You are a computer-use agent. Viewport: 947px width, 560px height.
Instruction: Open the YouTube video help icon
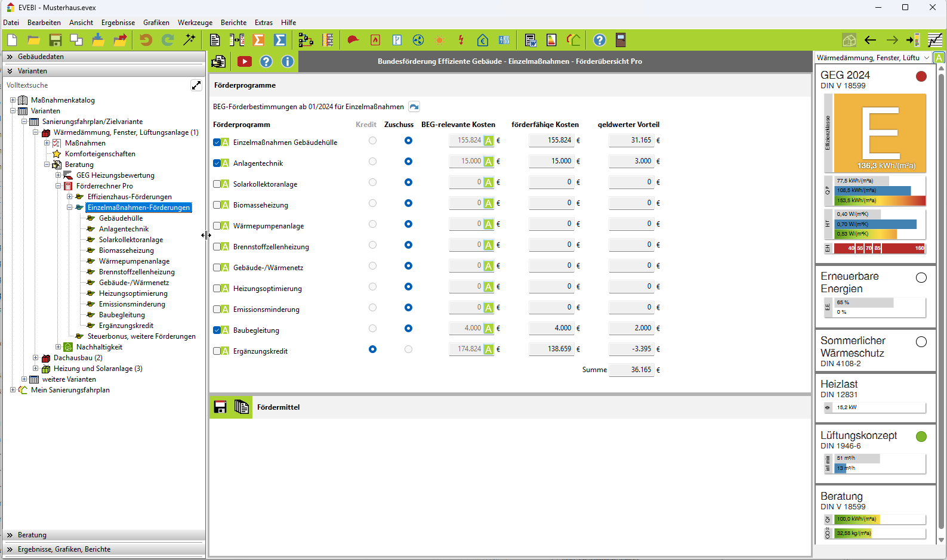click(245, 61)
